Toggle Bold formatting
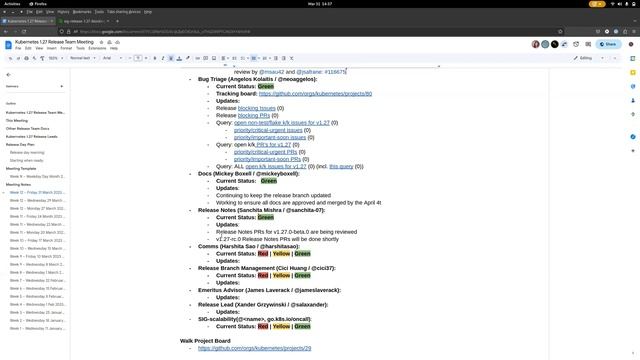This screenshot has width=640, height=360. [x=155, y=58]
